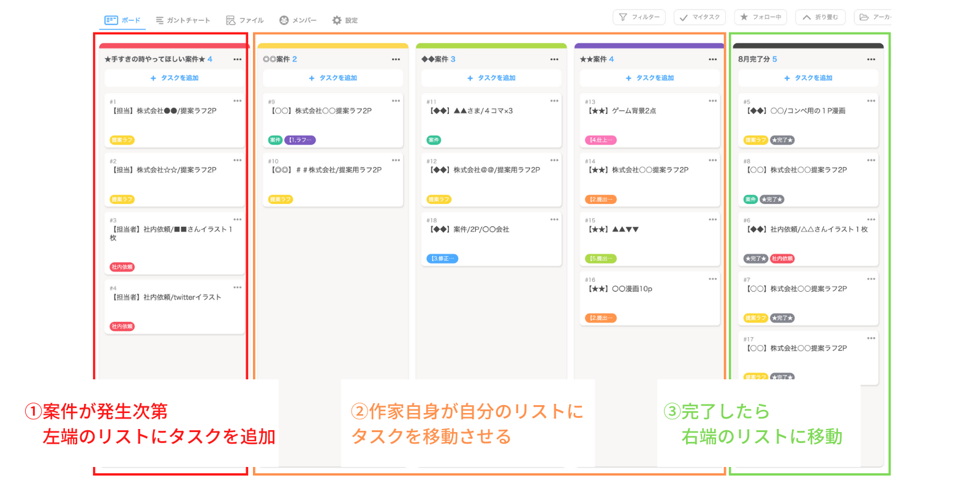The width and height of the screenshot is (980, 478).
Task: Show only マイタスク
Action: pos(699,17)
